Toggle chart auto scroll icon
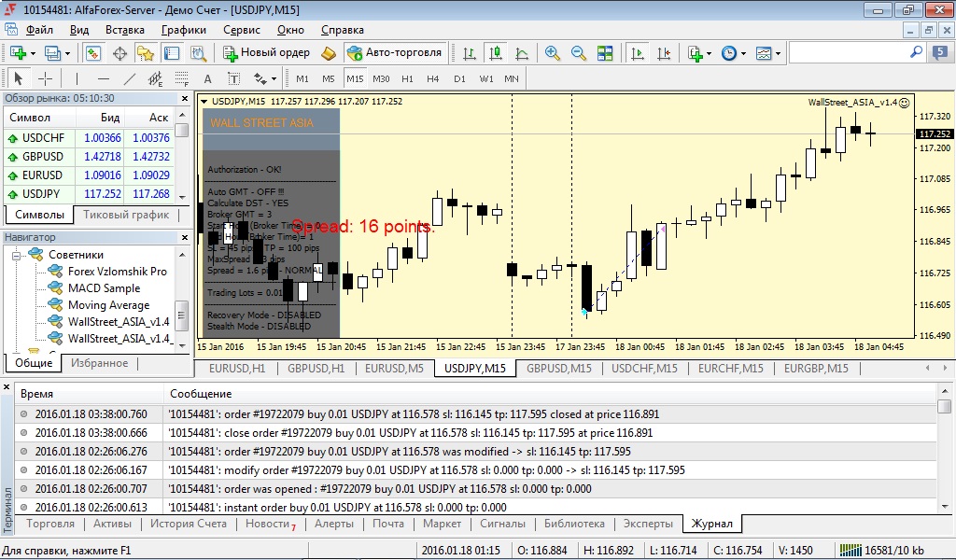The height and width of the screenshot is (560, 956). point(637,53)
